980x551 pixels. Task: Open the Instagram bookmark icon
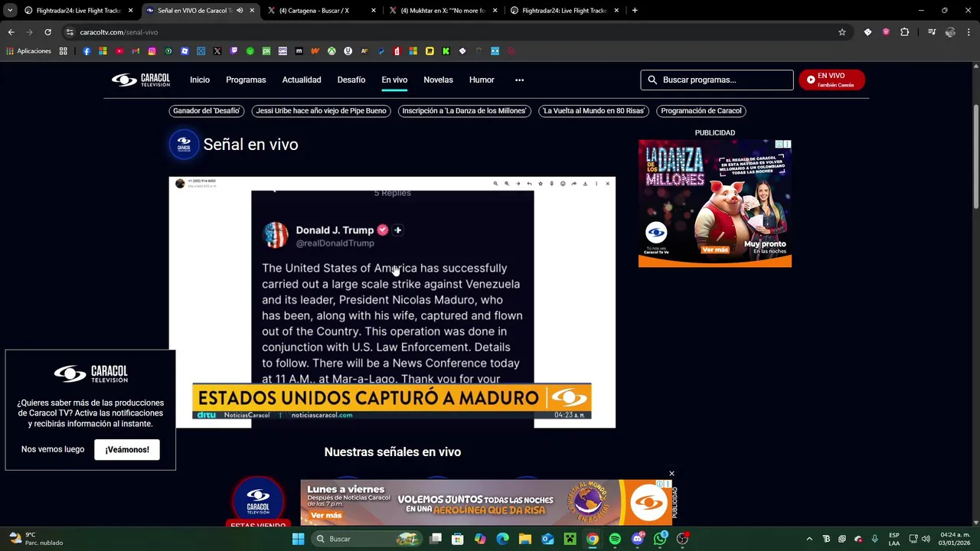pyautogui.click(x=152, y=51)
